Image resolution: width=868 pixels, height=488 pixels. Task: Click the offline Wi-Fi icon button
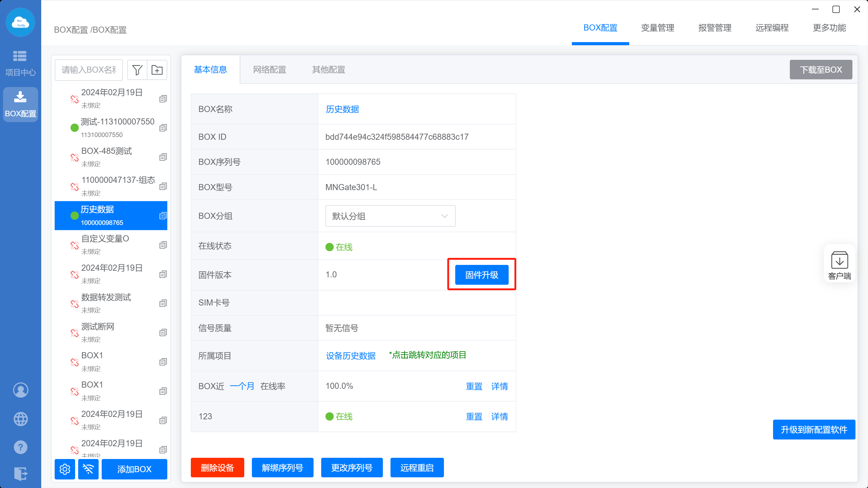88,469
